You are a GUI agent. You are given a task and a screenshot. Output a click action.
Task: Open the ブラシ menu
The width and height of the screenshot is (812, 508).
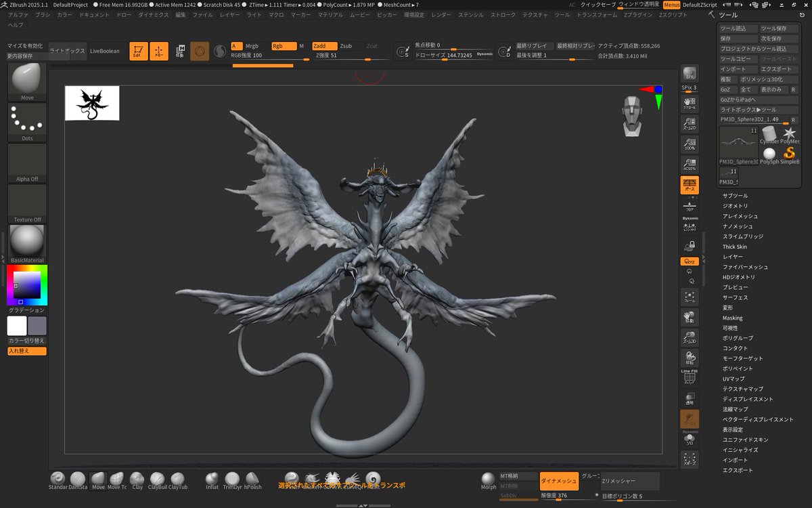tap(43, 14)
